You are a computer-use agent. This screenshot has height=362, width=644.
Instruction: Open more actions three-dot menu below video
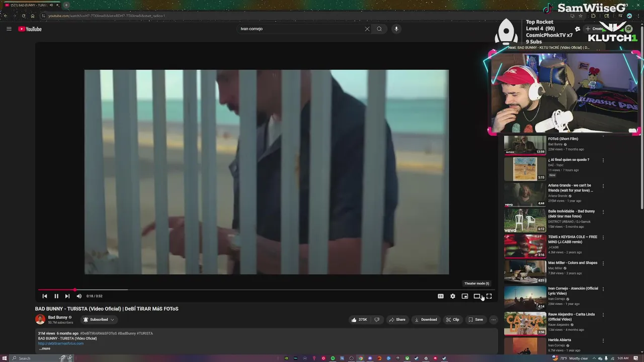click(x=494, y=319)
